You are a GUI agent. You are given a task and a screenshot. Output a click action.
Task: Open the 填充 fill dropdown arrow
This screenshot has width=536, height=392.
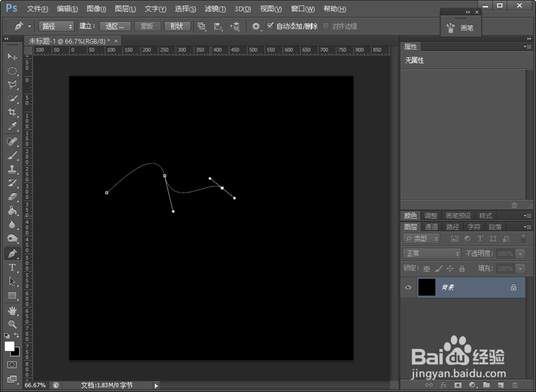[520, 269]
